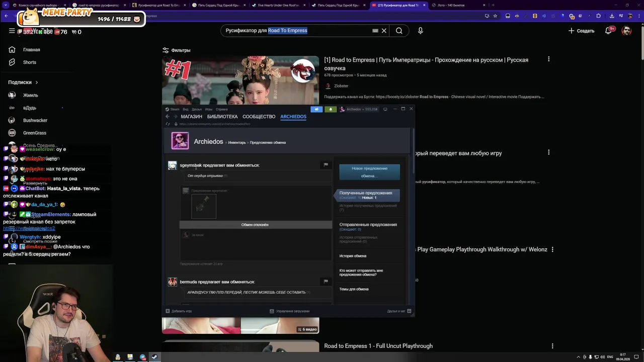Select the ARCHIEDOS tab in Steam
Viewport: 644px width, 362px height.
293,117
